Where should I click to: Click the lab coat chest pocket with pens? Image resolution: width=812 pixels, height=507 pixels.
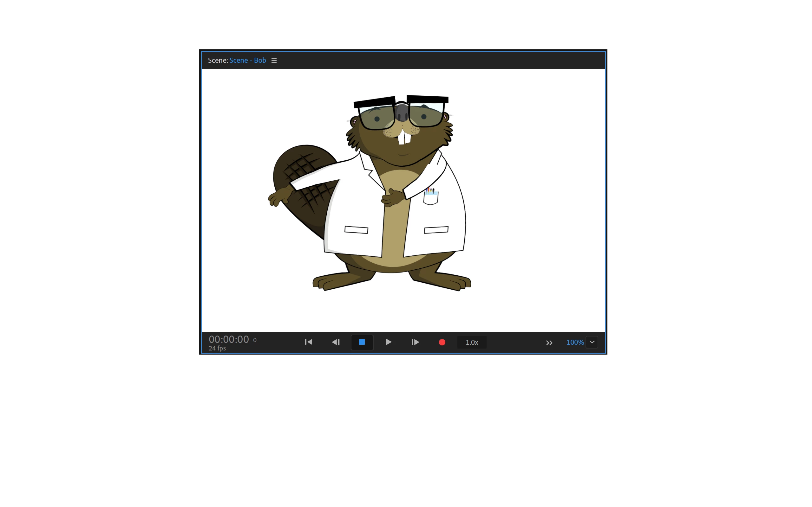(430, 197)
